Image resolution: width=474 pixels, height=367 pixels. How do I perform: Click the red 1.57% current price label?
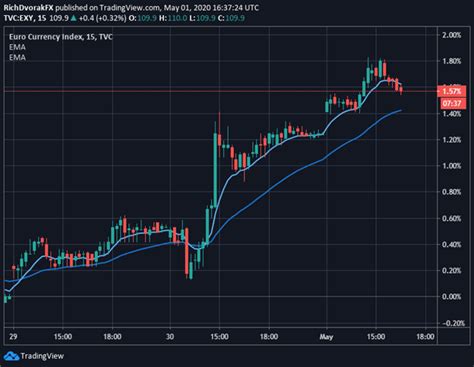coord(452,91)
